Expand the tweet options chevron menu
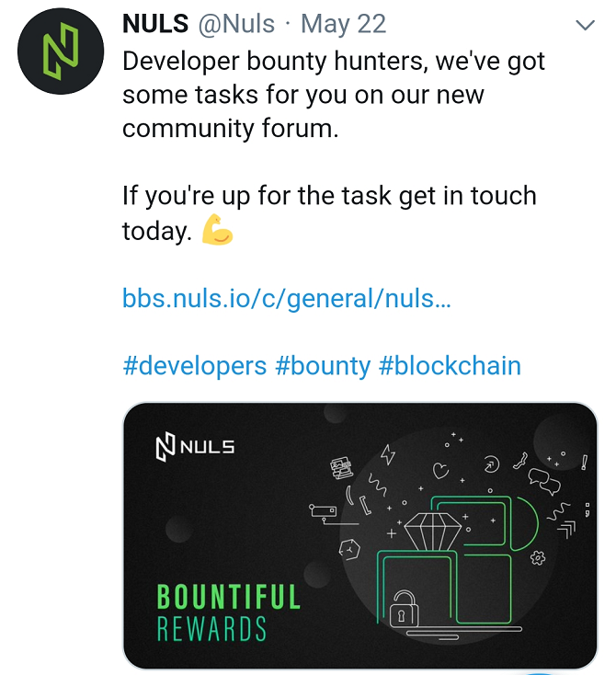Screen dimensions: 616x675 (x=585, y=25)
